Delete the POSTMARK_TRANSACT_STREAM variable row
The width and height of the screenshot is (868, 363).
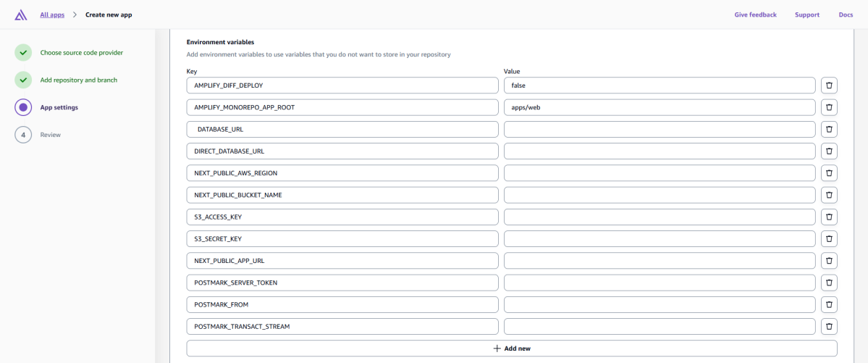[829, 327]
